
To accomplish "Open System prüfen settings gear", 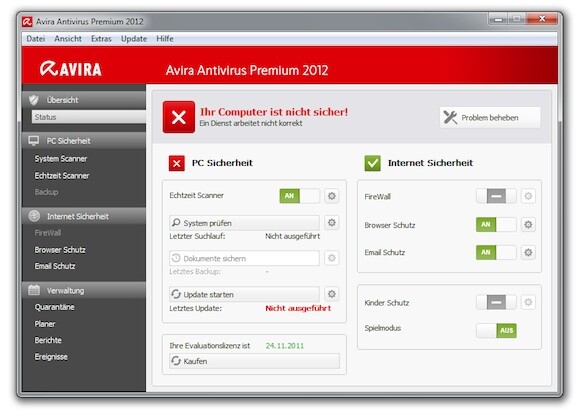I will (x=331, y=222).
